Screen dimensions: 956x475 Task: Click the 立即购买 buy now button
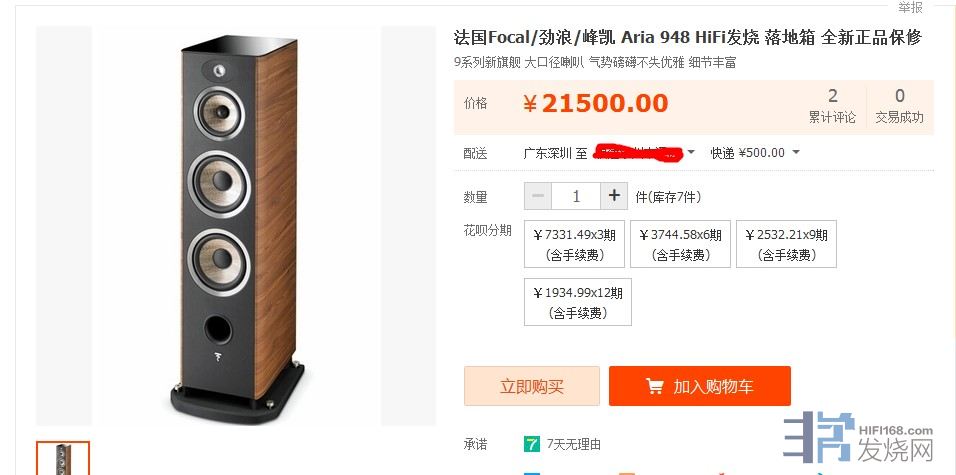[x=532, y=386]
